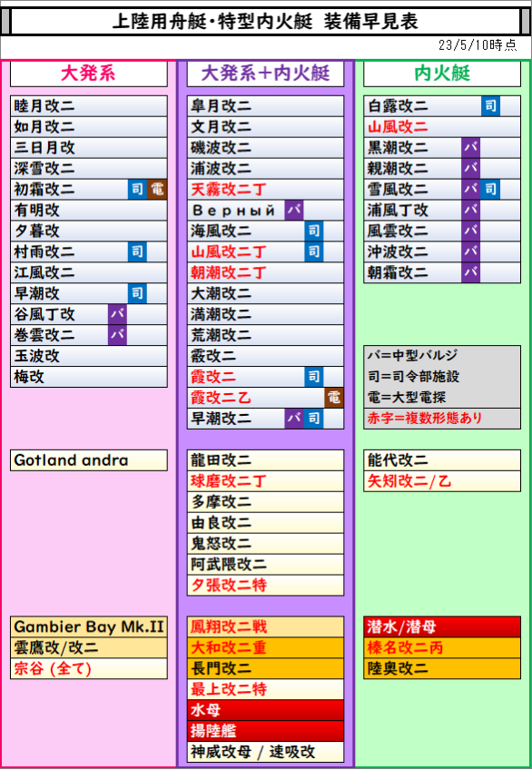The height and width of the screenshot is (770, 532).
Task: Click the 司 badge in the 海風改二 row
Action: point(313,231)
